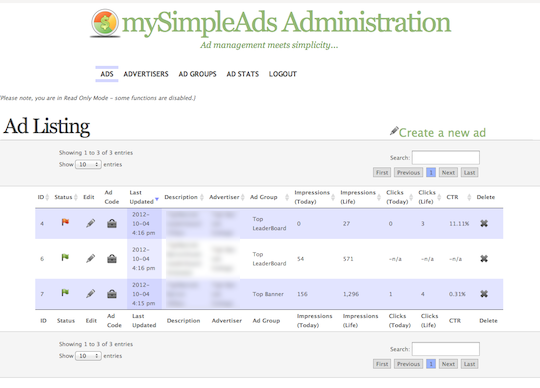Click the bottom Last pagination button
This screenshot has width=540, height=388.
(x=469, y=364)
